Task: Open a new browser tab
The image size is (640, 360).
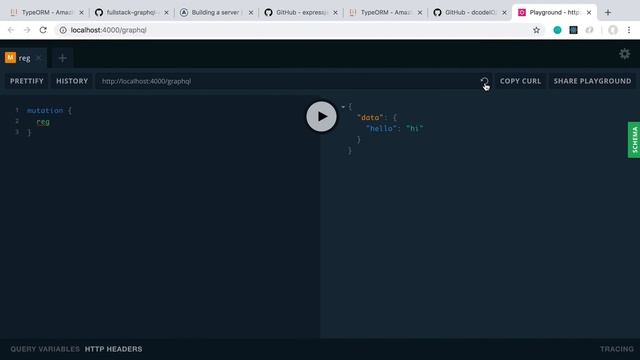Action: click(x=608, y=13)
